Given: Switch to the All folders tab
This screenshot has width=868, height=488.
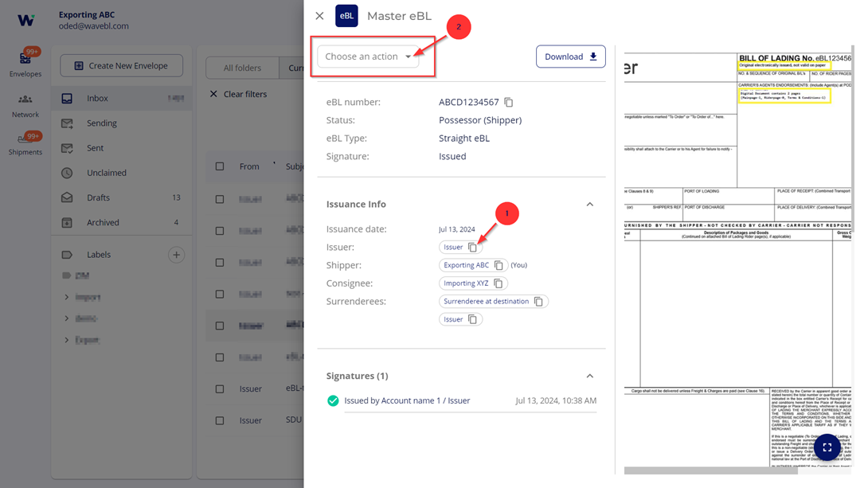Looking at the screenshot, I should pos(242,68).
